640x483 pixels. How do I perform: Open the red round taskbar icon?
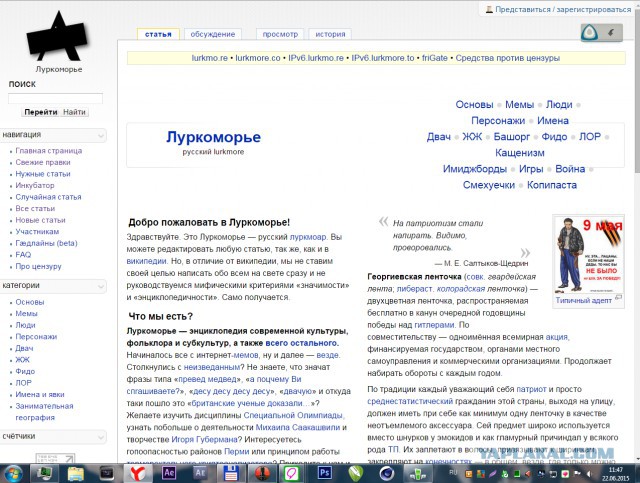262,474
